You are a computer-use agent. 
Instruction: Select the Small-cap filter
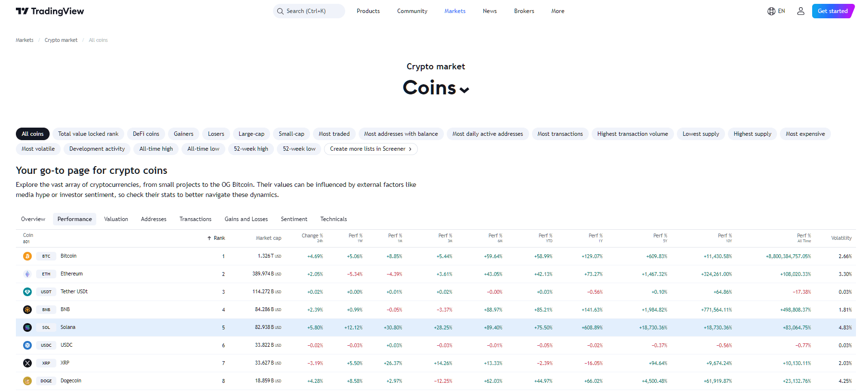291,134
